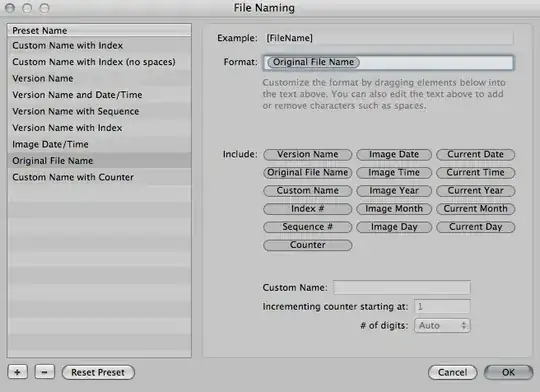Click the Example field showing [FileName]
The image size is (540, 392).
pos(389,38)
